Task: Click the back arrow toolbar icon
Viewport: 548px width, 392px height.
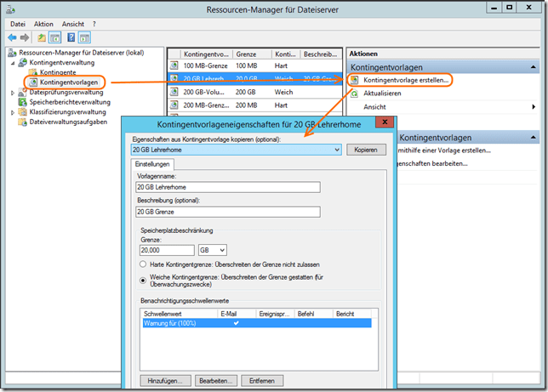Action: (x=13, y=37)
